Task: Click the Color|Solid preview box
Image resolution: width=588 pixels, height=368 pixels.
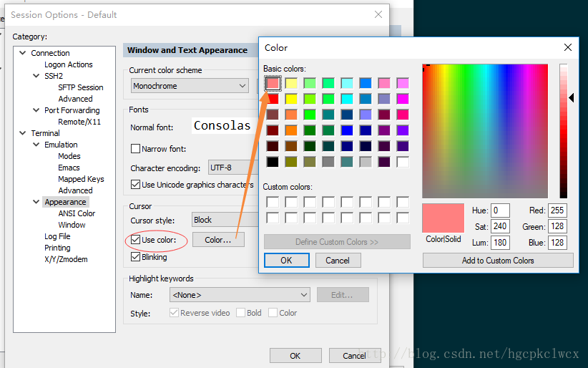Action: click(444, 218)
